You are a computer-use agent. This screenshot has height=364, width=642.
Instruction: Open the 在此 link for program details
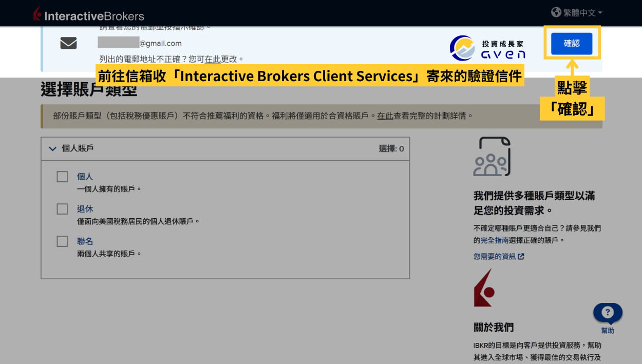[x=385, y=116]
